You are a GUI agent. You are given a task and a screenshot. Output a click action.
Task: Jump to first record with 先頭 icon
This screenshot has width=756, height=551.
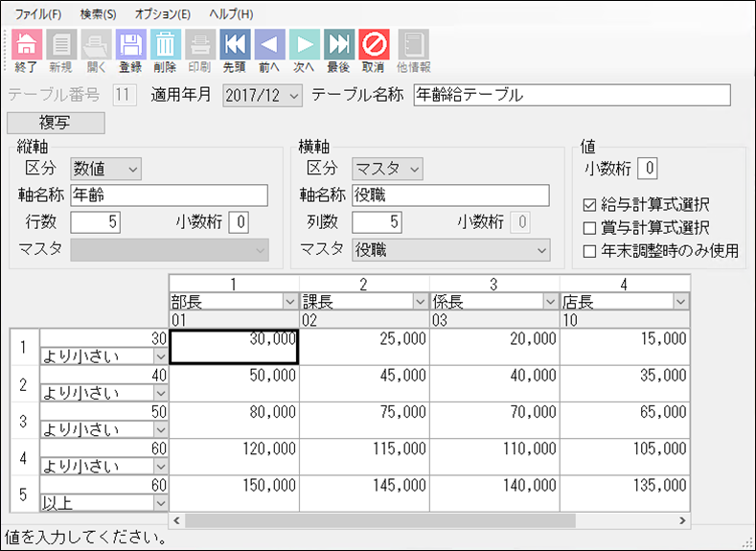235,44
